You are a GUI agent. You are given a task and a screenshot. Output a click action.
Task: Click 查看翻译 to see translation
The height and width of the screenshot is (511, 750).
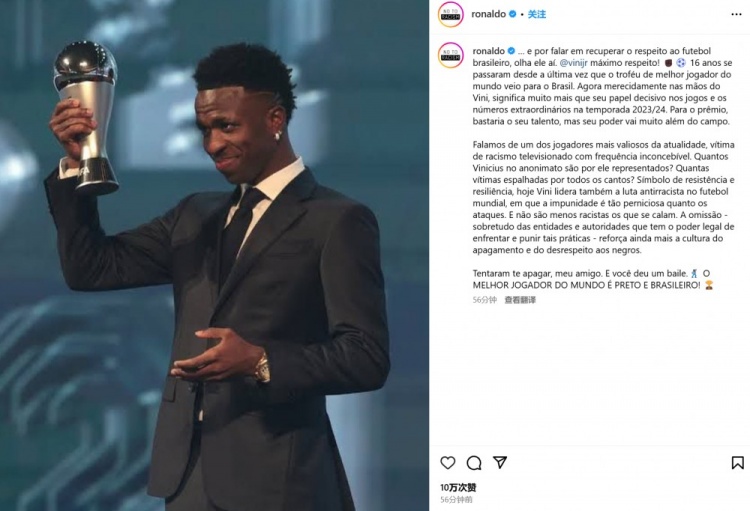(x=520, y=300)
